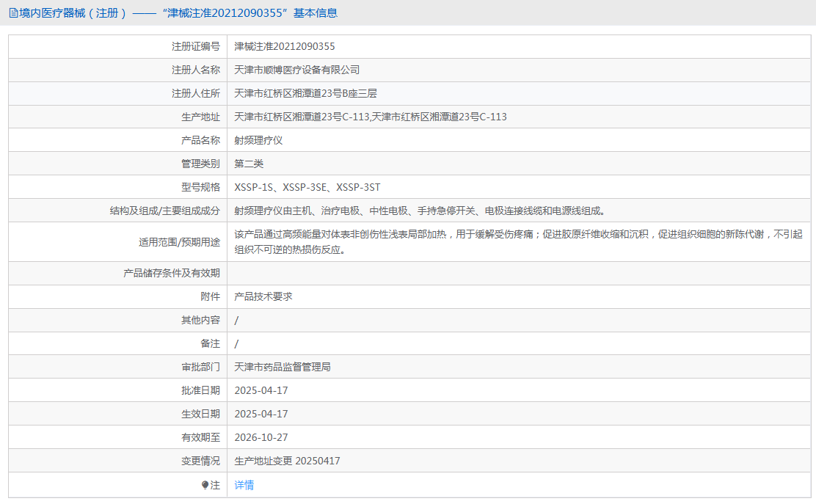This screenshot has width=816, height=504.
Task: Click registrant name 天津市顺博医疗设备有限公司
Action: pyautogui.click(x=296, y=70)
